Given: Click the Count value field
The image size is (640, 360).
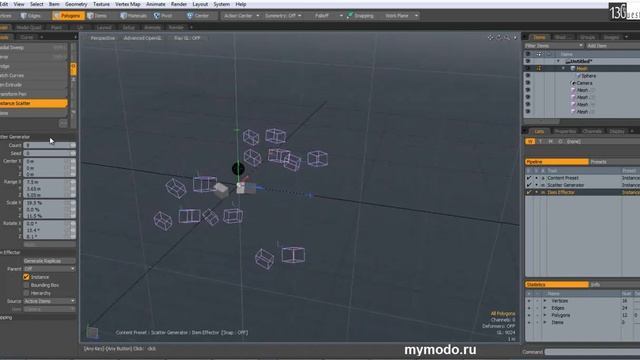Looking at the screenshot, I should click(49, 145).
